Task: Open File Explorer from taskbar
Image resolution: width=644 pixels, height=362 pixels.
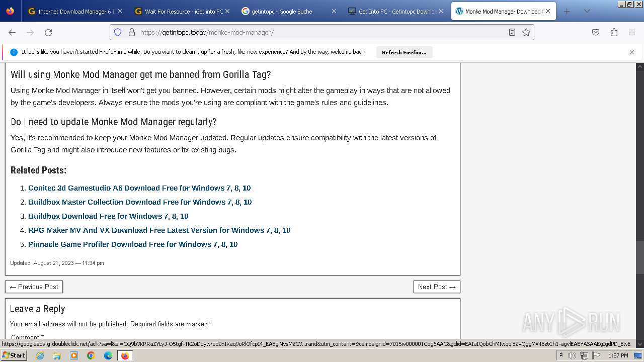Action: coord(57,355)
